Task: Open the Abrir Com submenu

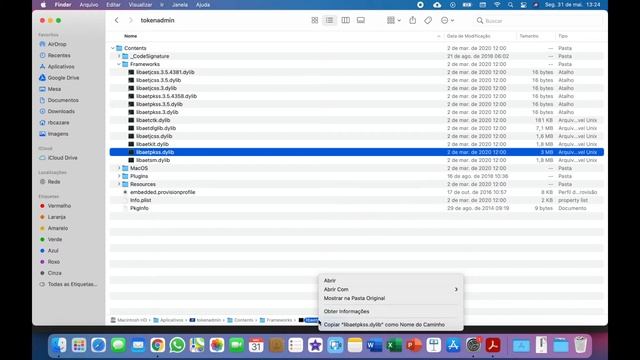Action: (391, 289)
